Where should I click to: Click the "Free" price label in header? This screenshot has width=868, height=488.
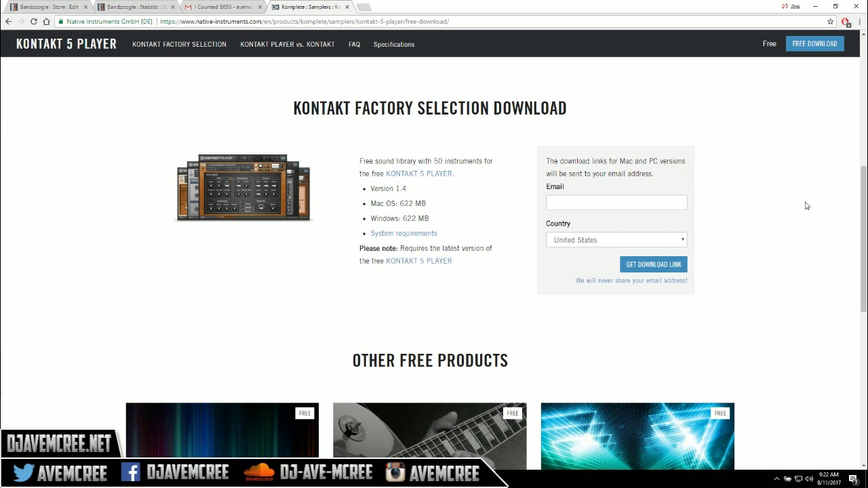(x=769, y=44)
